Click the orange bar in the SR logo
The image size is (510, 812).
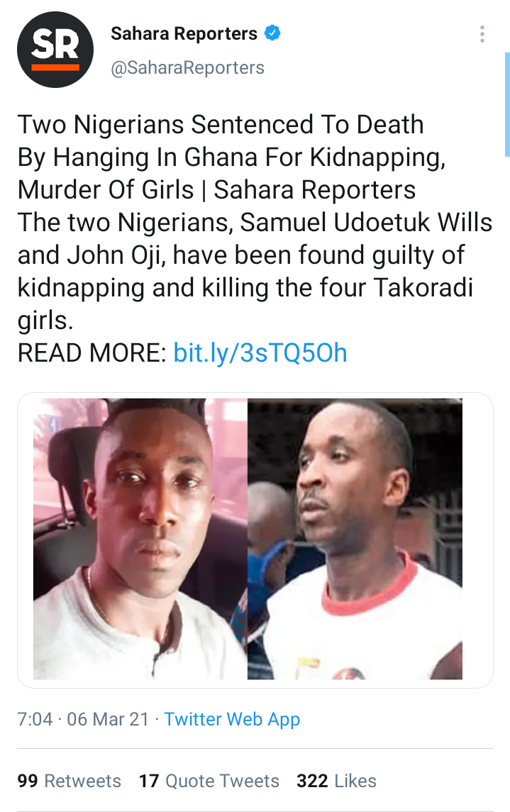55,67
